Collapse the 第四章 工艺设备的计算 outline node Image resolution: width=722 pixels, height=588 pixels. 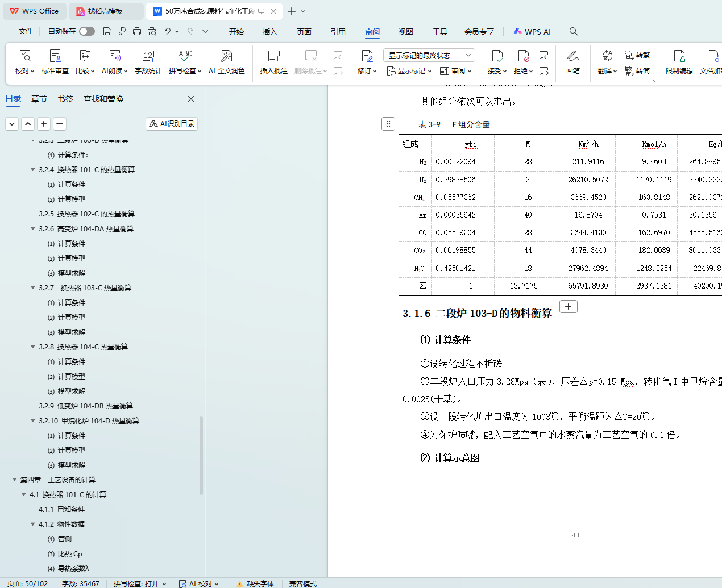pyautogui.click(x=15, y=480)
